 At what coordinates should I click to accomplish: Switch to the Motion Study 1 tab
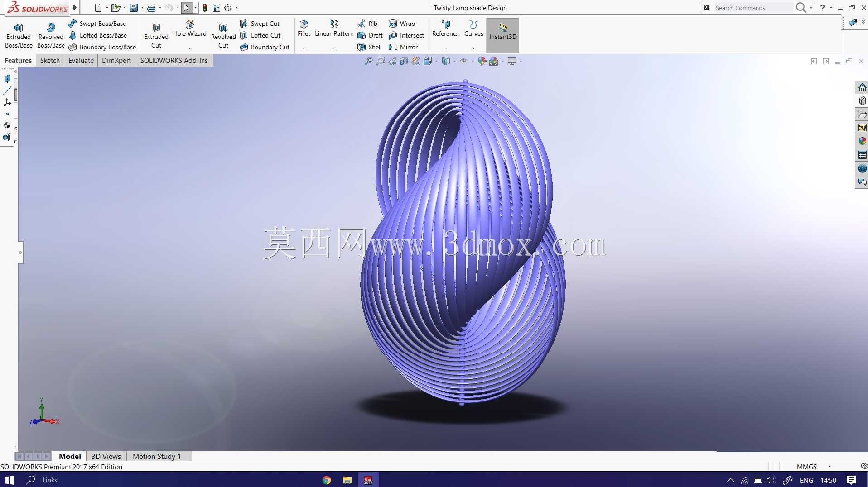tap(157, 456)
